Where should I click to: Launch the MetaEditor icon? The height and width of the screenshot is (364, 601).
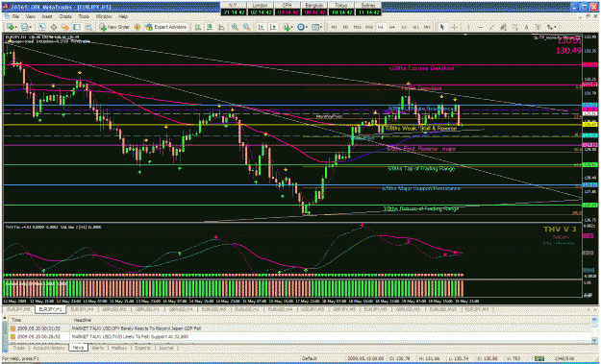pos(137,27)
